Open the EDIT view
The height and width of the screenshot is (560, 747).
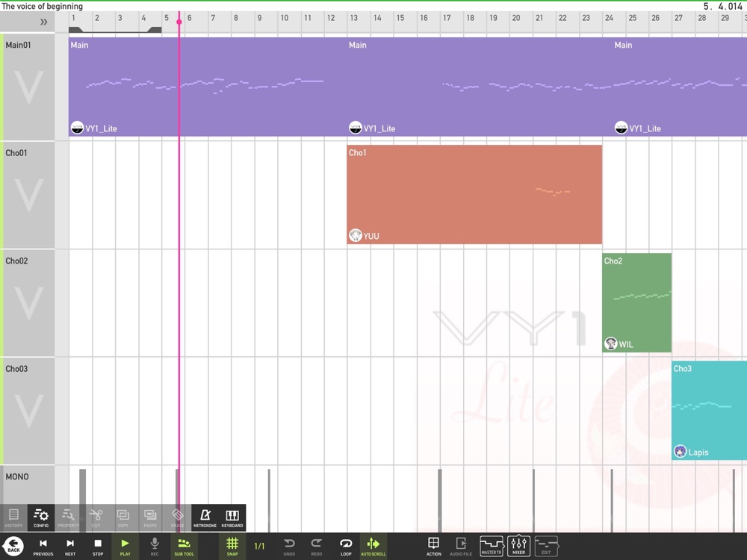[546, 546]
